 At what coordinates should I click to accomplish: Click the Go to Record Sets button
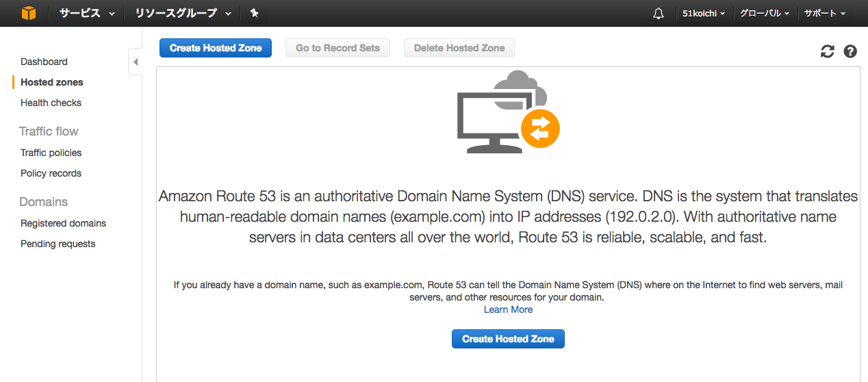337,48
